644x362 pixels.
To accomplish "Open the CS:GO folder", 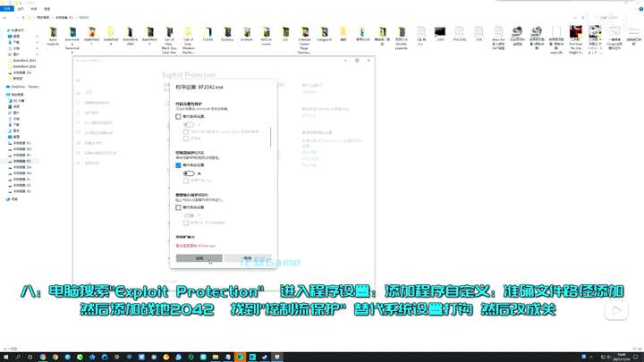I will (x=208, y=35).
